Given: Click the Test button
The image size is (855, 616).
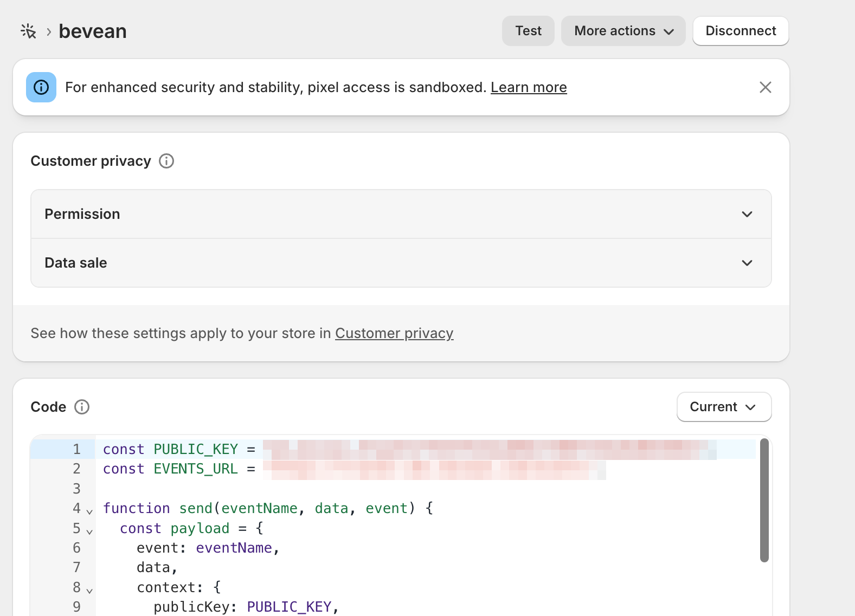Looking at the screenshot, I should tap(528, 31).
